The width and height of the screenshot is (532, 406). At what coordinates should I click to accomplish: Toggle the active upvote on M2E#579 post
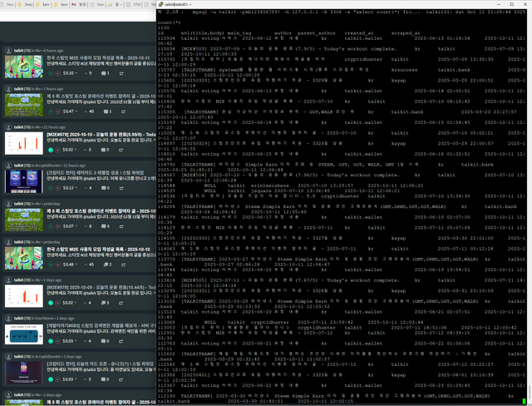coord(51,150)
